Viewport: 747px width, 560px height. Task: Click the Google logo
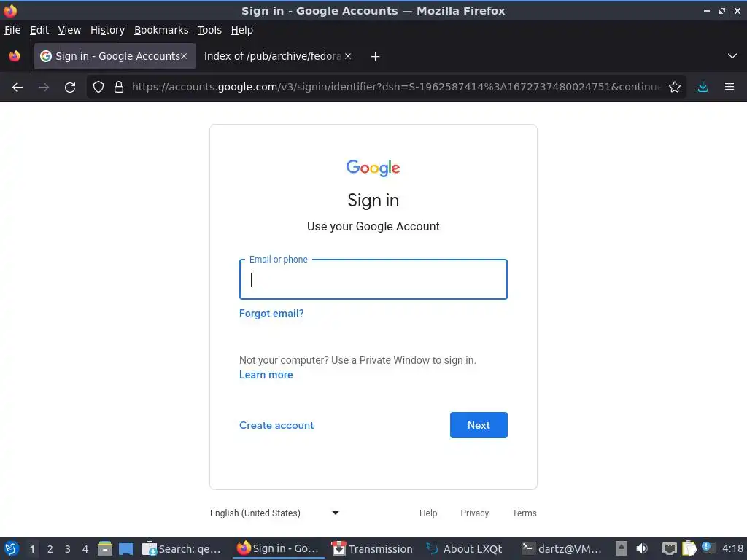[373, 168]
